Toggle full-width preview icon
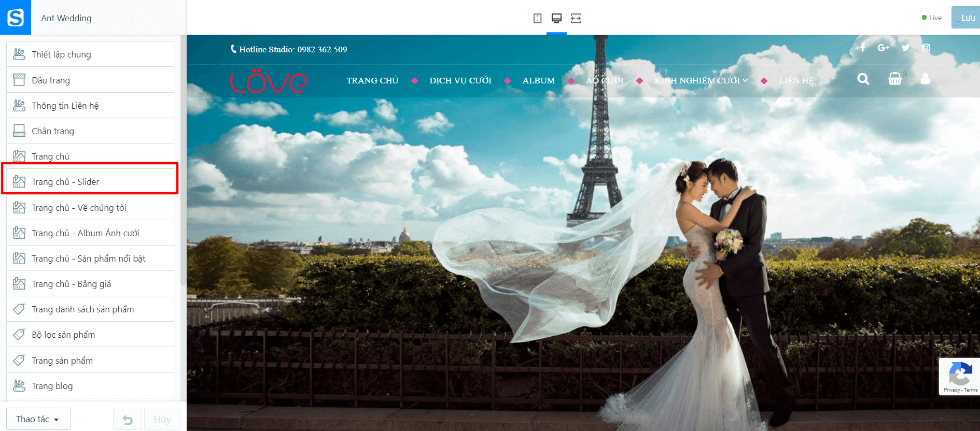This screenshot has width=980, height=431. click(x=576, y=18)
